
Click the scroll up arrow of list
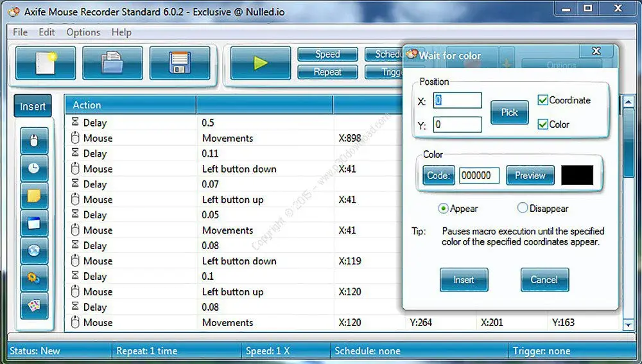pyautogui.click(x=629, y=101)
